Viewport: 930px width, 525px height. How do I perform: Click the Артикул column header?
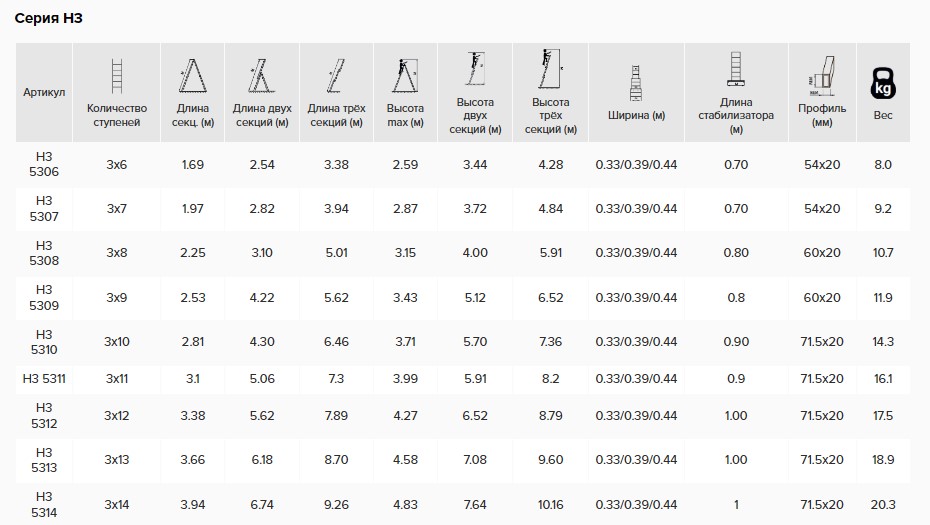click(x=44, y=92)
